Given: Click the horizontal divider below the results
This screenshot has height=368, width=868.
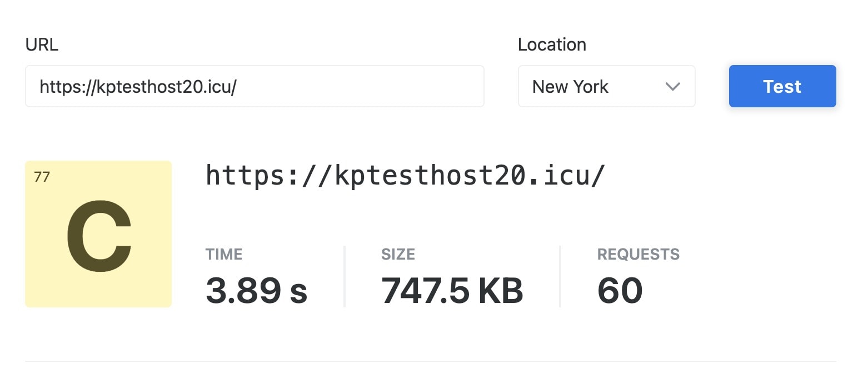Looking at the screenshot, I should [430, 361].
